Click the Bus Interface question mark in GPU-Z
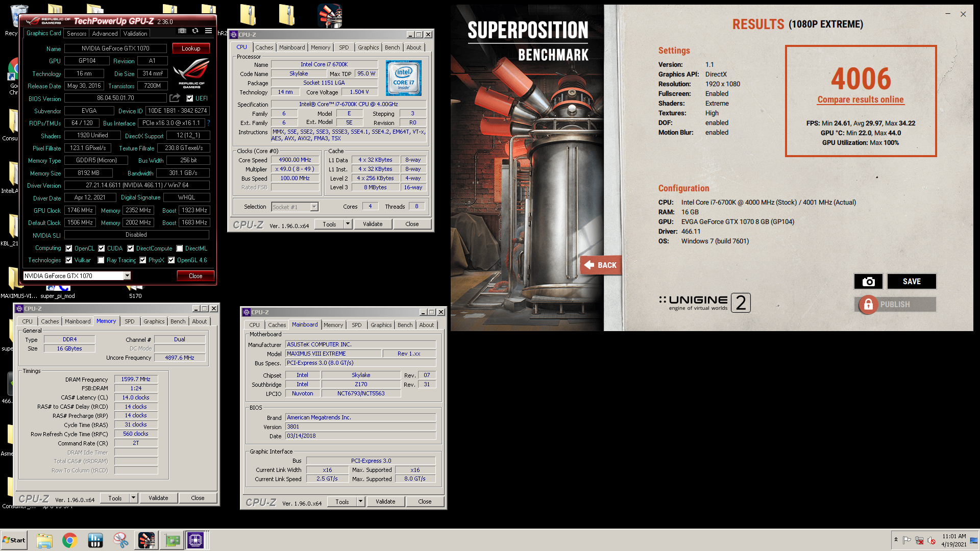Screen dimensions: 980x551 point(208,123)
